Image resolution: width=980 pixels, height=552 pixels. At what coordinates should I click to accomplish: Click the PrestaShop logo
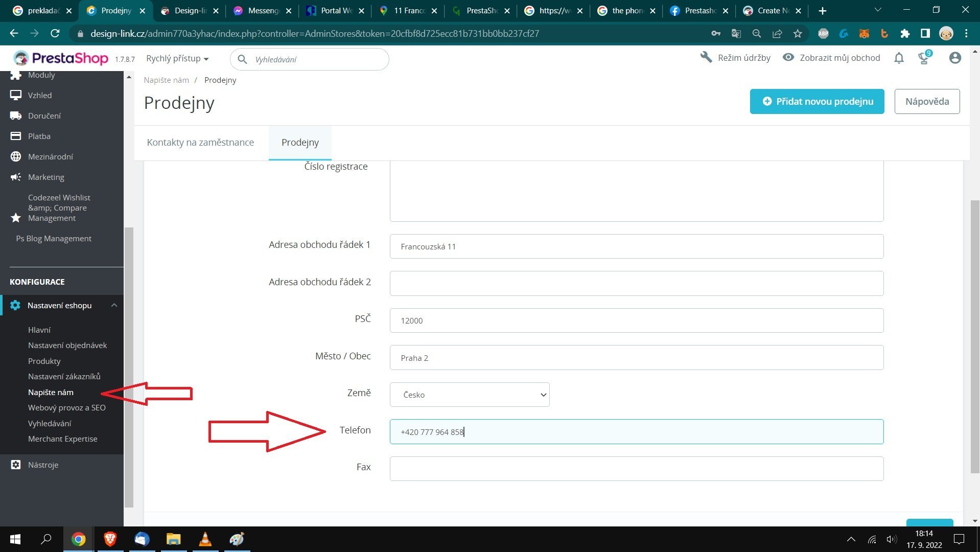click(x=61, y=58)
